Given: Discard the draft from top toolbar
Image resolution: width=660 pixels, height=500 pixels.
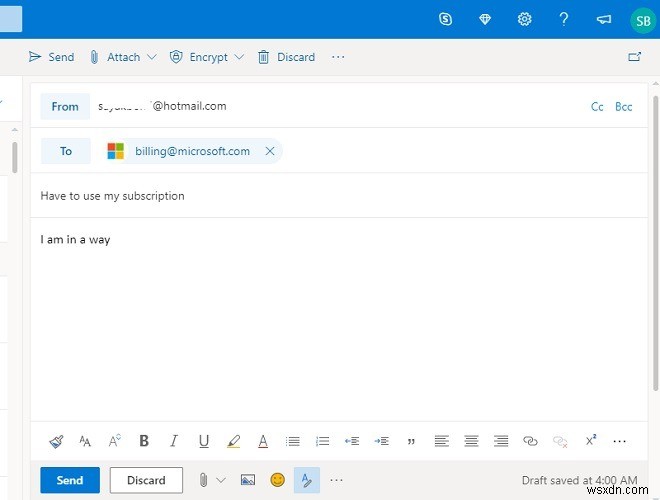Looking at the screenshot, I should coord(286,57).
